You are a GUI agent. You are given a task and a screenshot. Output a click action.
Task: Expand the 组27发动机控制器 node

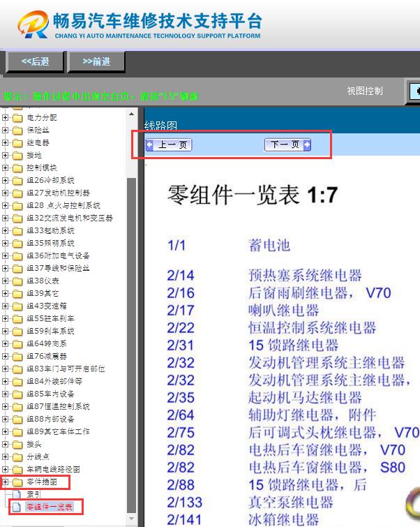pos(5,193)
